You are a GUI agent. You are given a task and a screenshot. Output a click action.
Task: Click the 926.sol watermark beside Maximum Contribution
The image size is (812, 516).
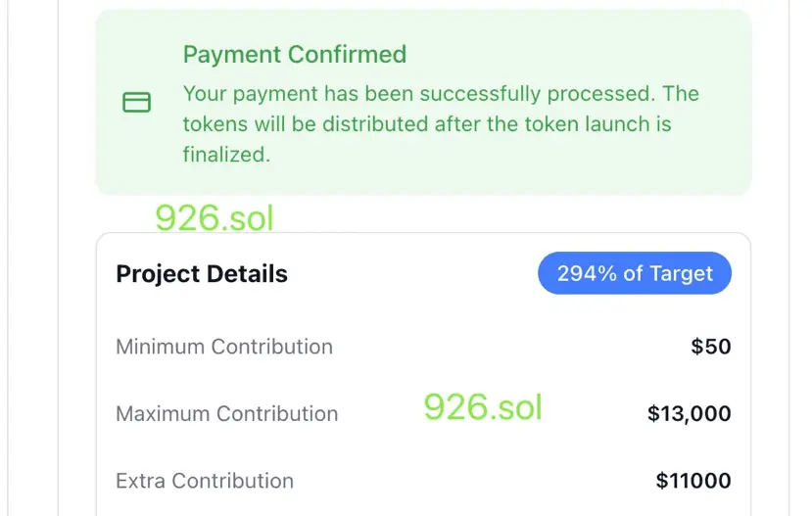482,406
